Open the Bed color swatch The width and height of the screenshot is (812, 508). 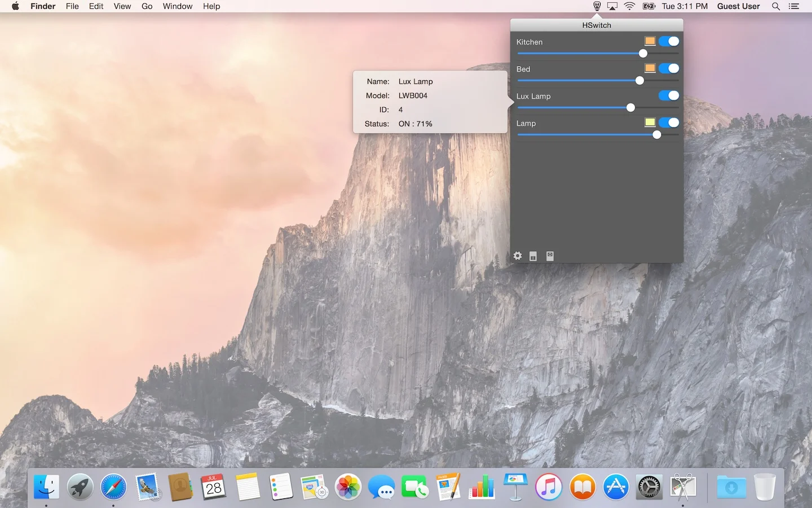tap(650, 68)
